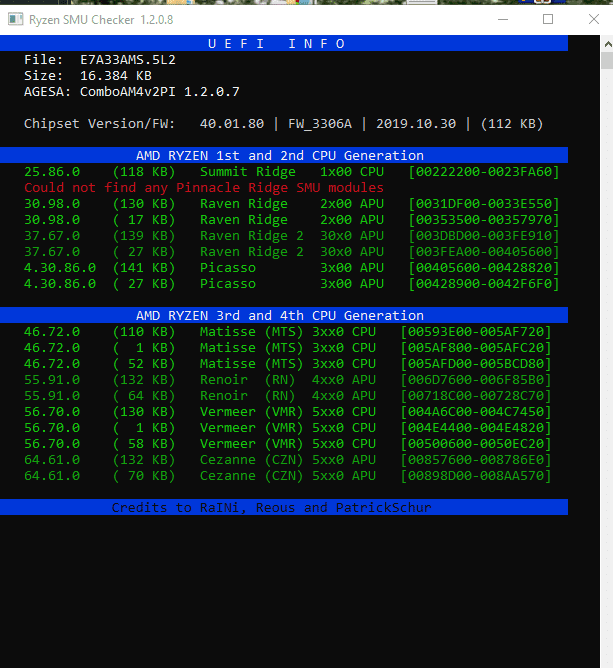Click Cezanne (CZN) 132 KB row
The width and height of the screenshot is (613, 668).
(288, 460)
